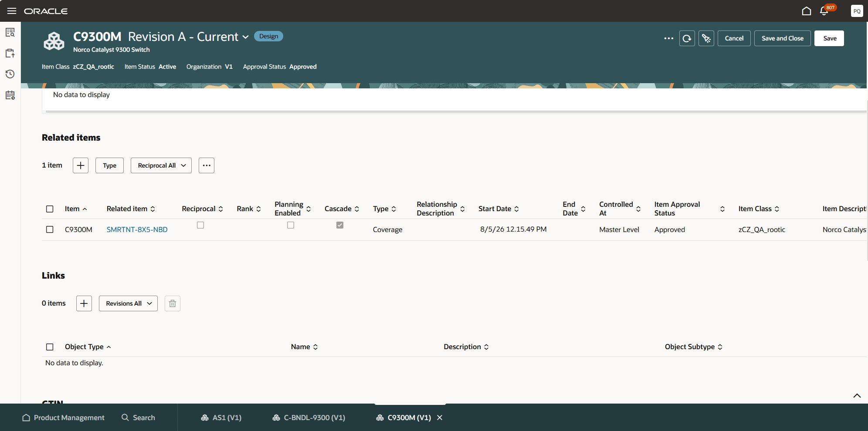This screenshot has height=431, width=868.
Task: Open the Reciprocal All filter dropdown
Action: click(x=161, y=165)
